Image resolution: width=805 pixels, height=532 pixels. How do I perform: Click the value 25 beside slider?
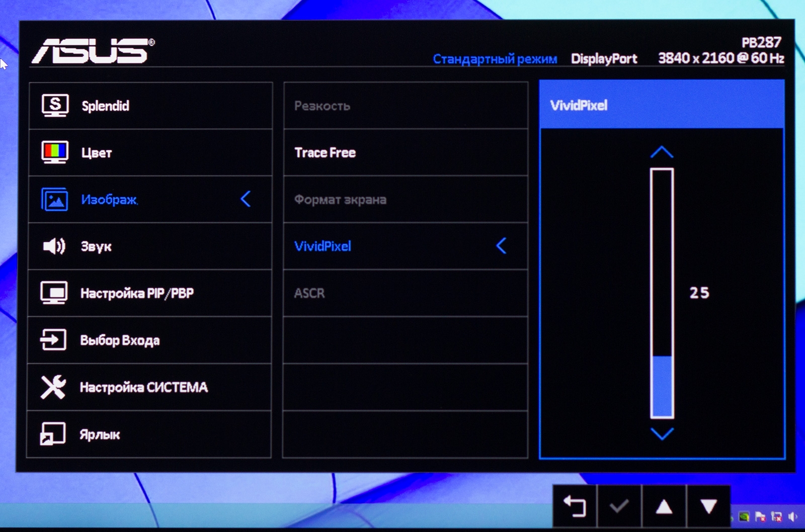click(699, 293)
